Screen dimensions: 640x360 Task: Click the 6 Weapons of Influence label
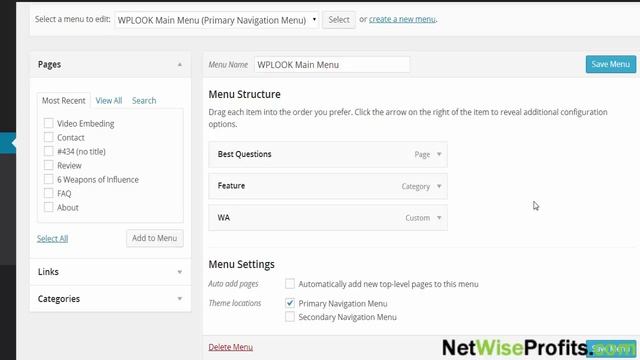pyautogui.click(x=98, y=180)
